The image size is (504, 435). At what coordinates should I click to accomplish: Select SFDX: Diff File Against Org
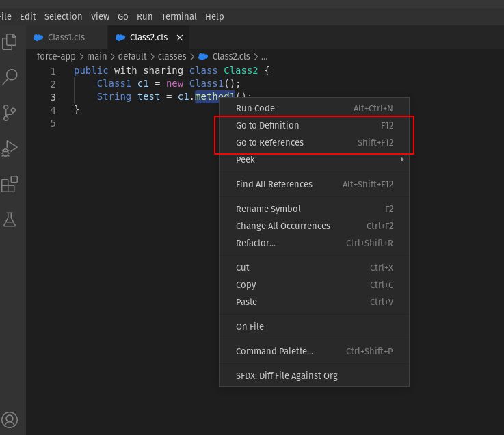[x=314, y=376]
